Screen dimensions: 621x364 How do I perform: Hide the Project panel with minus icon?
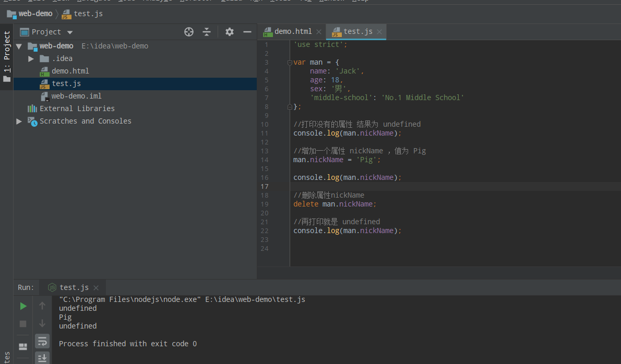click(x=247, y=32)
